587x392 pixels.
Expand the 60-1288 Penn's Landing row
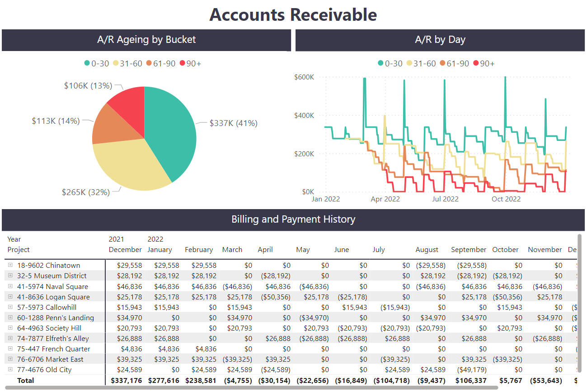pyautogui.click(x=10, y=317)
